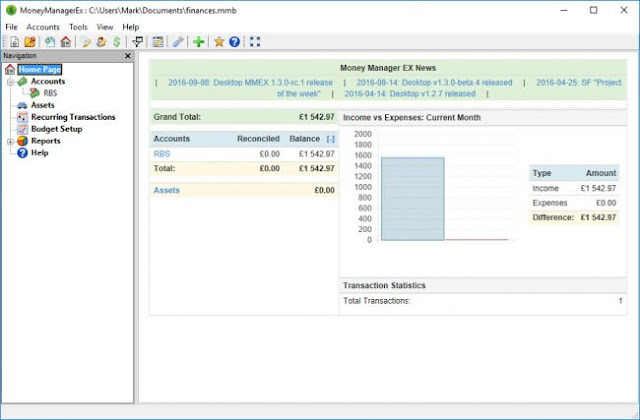Viewport: 640px width, 420px height.
Task: Click the pie chart icon beside Reports
Action: [22, 141]
